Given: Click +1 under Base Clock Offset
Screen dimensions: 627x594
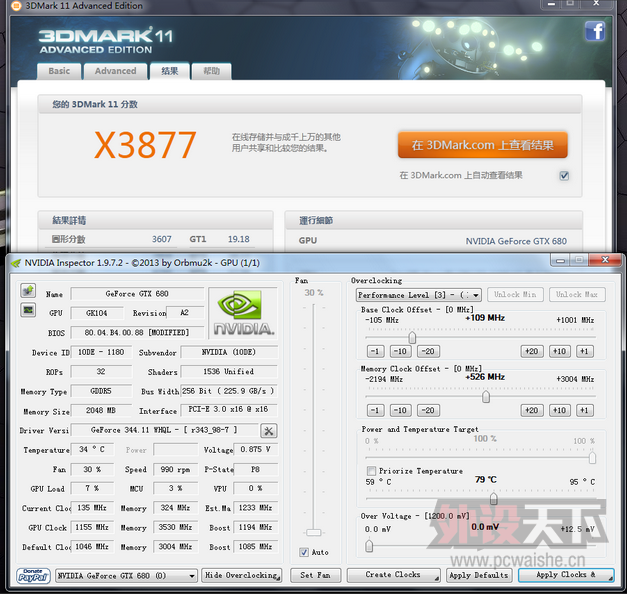Looking at the screenshot, I should [585, 351].
